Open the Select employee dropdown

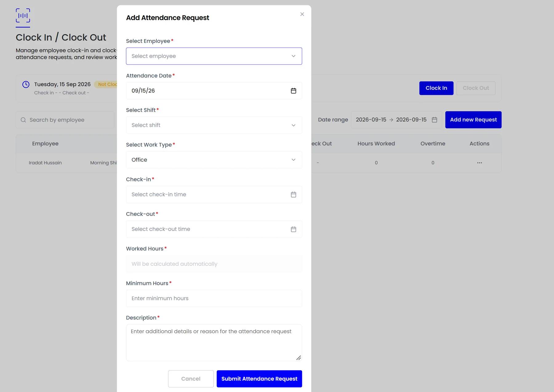(214, 56)
